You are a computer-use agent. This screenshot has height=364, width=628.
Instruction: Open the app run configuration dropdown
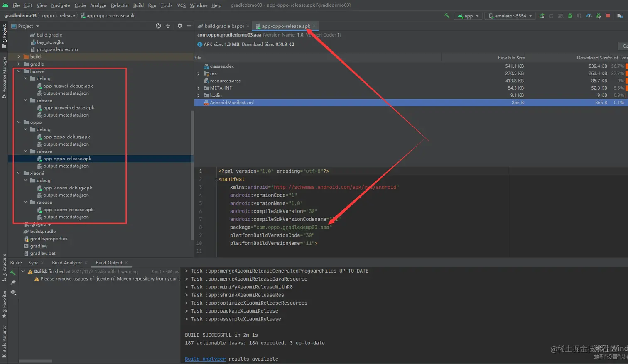point(468,16)
